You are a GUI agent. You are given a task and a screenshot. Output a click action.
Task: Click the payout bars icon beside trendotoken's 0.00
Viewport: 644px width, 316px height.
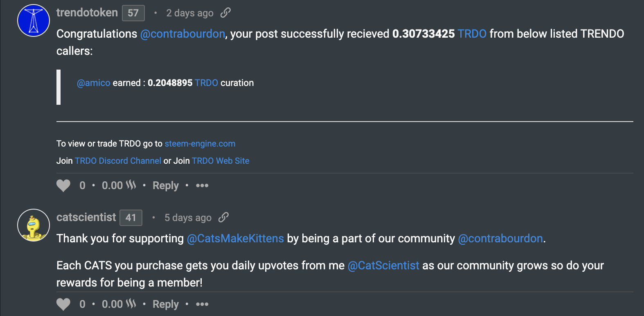pos(130,185)
